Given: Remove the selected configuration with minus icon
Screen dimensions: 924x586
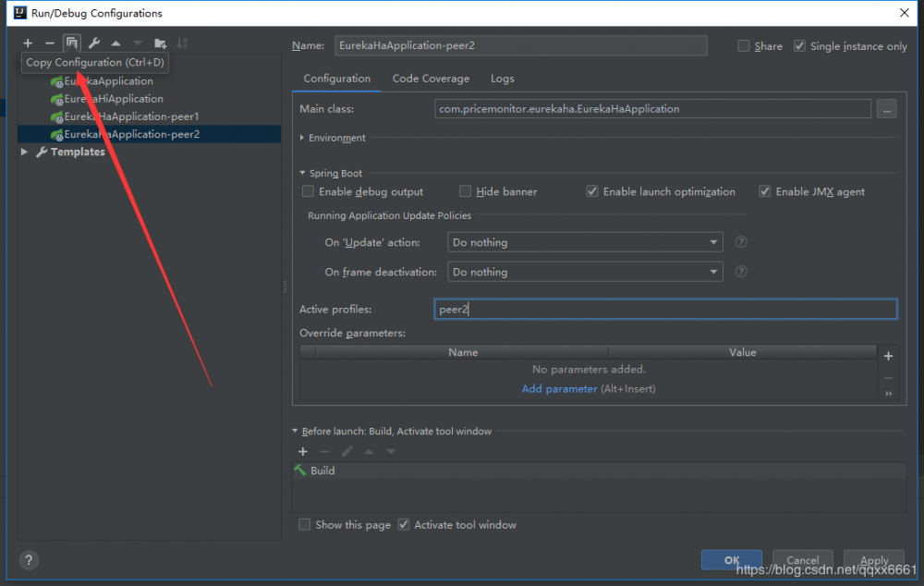Looking at the screenshot, I should coord(50,43).
